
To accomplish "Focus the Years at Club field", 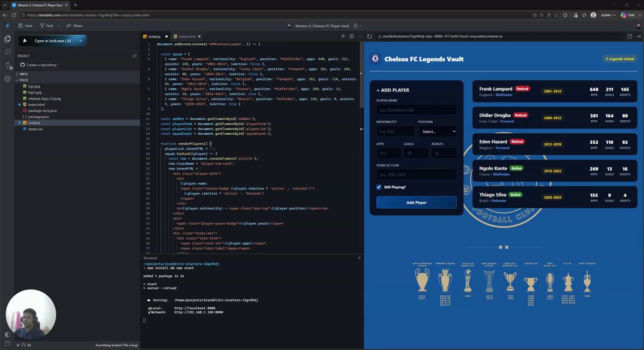I will click(416, 174).
